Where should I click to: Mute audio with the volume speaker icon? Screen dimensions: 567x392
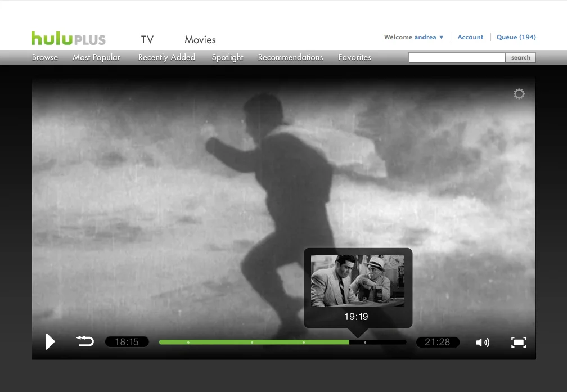483,342
